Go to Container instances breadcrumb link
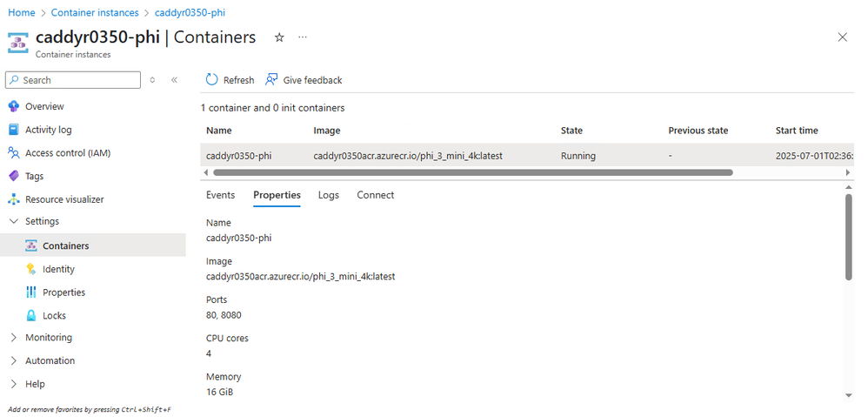Viewport: 868px width, 417px height. pos(95,13)
